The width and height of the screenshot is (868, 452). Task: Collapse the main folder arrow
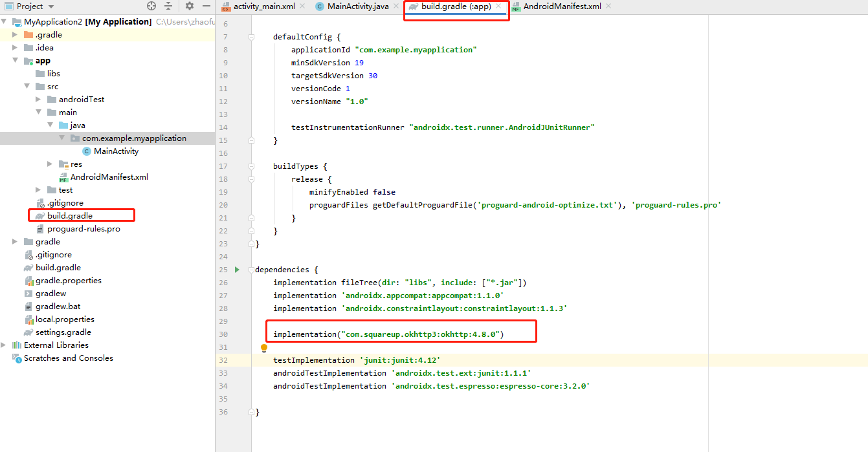(x=39, y=113)
